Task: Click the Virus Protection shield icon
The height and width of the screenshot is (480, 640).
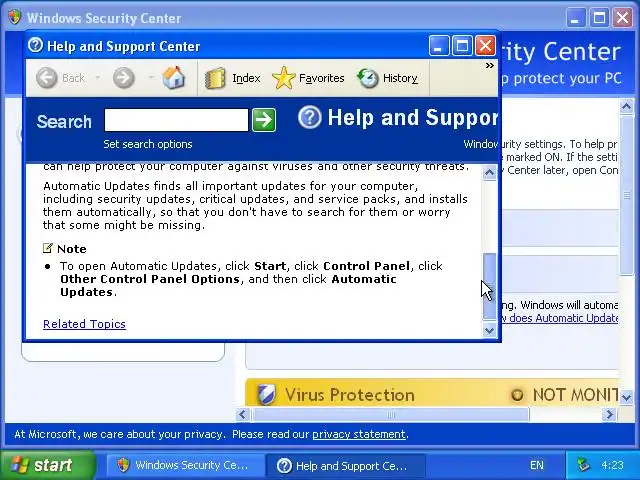Action: 267,394
